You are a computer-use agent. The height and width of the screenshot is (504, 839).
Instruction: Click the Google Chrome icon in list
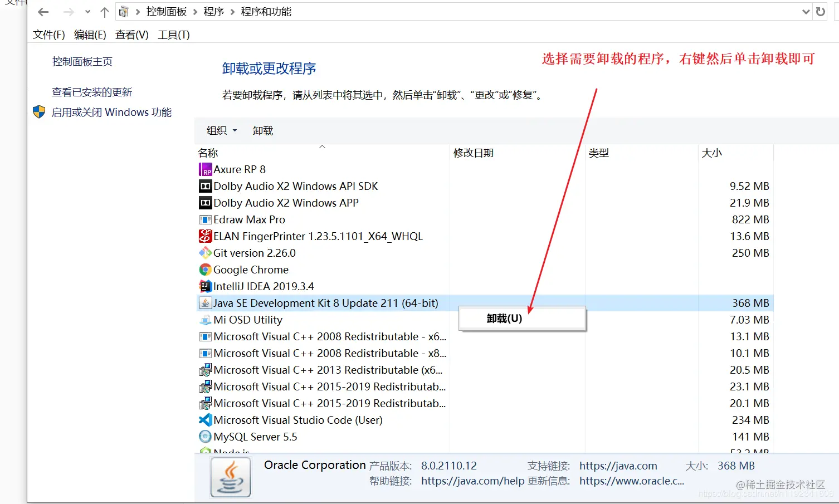pyautogui.click(x=206, y=270)
